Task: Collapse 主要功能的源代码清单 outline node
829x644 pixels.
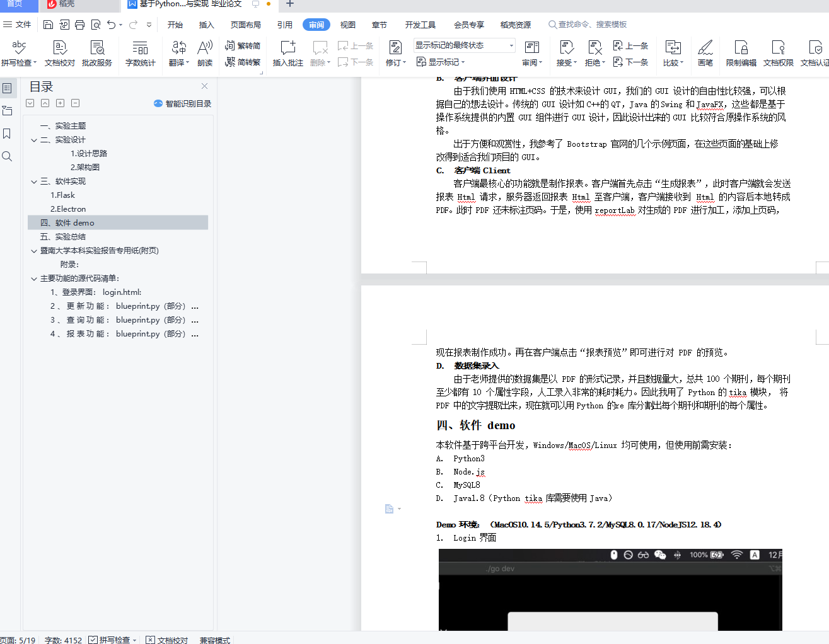Action: 34,279
